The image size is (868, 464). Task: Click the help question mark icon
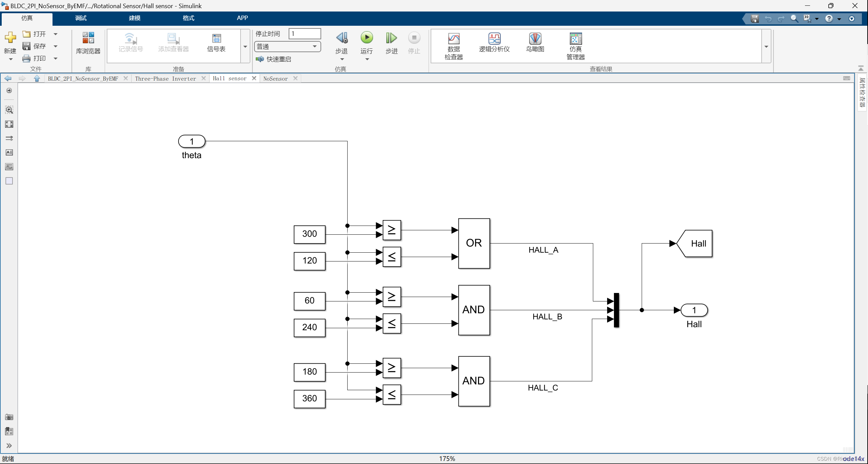829,19
